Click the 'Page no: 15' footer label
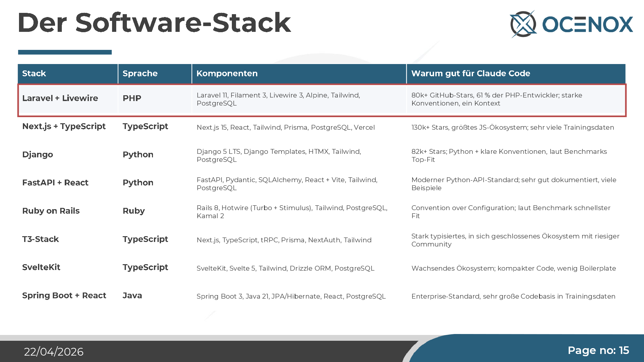The image size is (644, 362). tap(598, 350)
